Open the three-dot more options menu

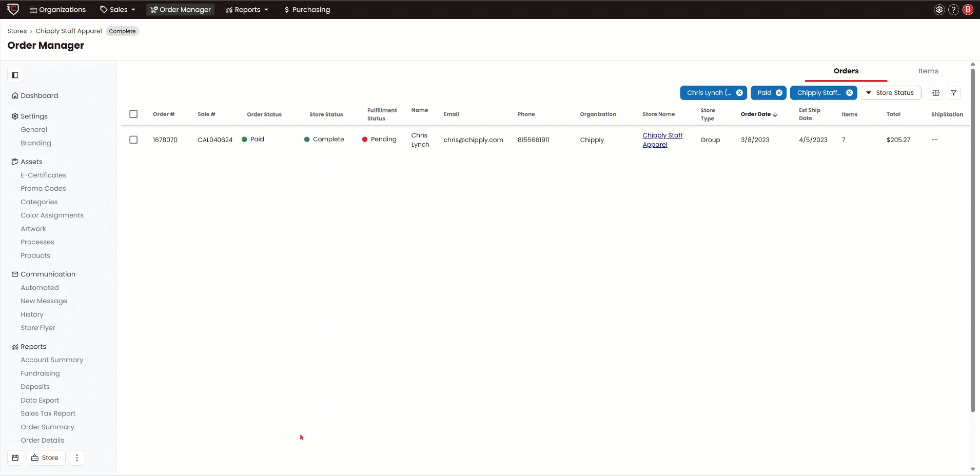click(x=77, y=458)
